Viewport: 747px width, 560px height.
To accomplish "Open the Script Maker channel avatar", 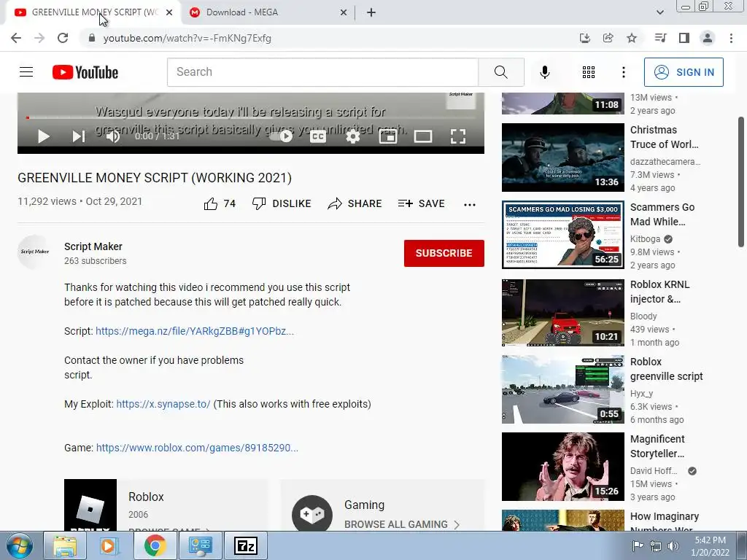I will tap(35, 252).
